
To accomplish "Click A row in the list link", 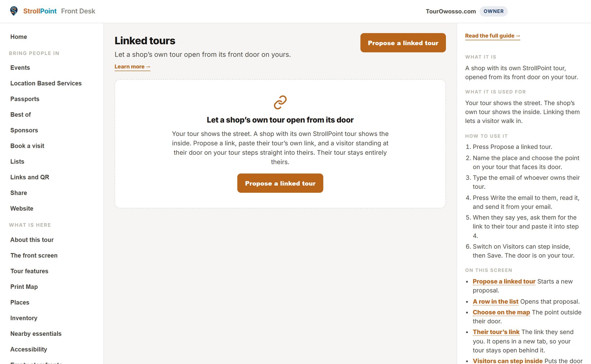I will (495, 301).
